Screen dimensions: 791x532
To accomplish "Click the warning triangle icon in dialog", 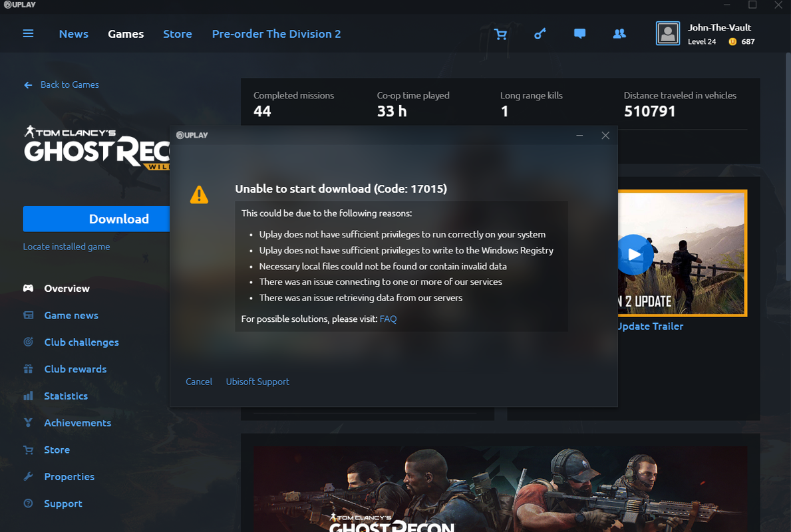I will 200,195.
